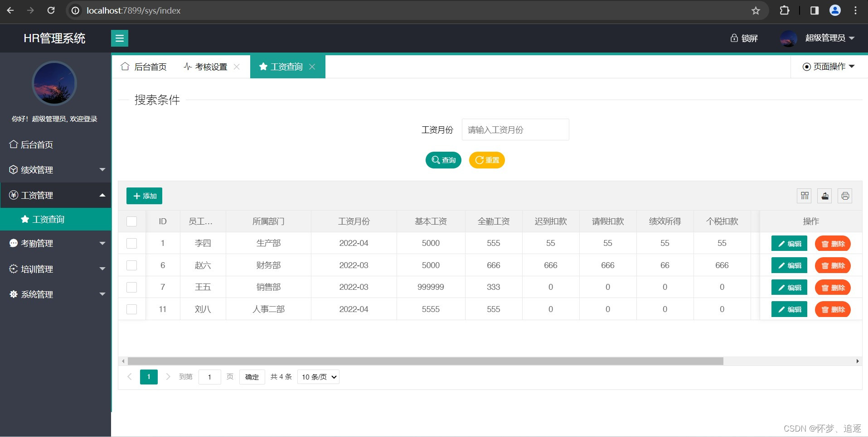Image resolution: width=868 pixels, height=437 pixels.
Task: Expand 绩效管理 sidebar menu
Action: tap(55, 170)
